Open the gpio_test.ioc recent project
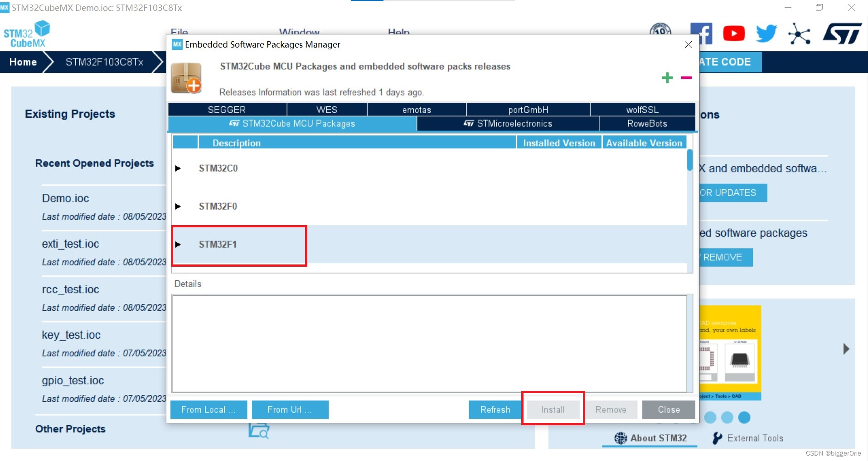 73,380
